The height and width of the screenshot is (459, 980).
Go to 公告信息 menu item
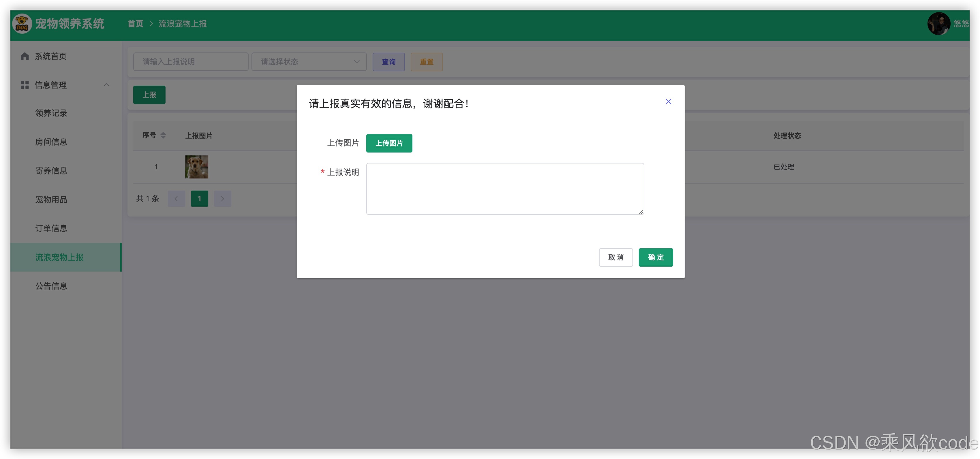point(51,286)
